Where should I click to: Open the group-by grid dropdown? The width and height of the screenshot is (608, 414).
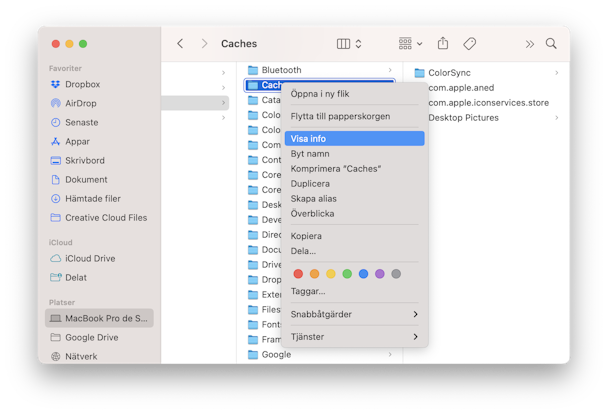coord(410,43)
